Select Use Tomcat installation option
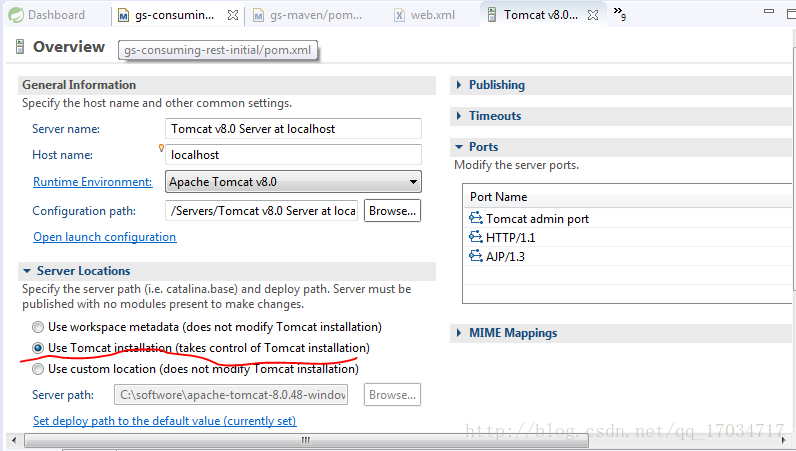Viewport: 796px width, 451px height. (38, 348)
